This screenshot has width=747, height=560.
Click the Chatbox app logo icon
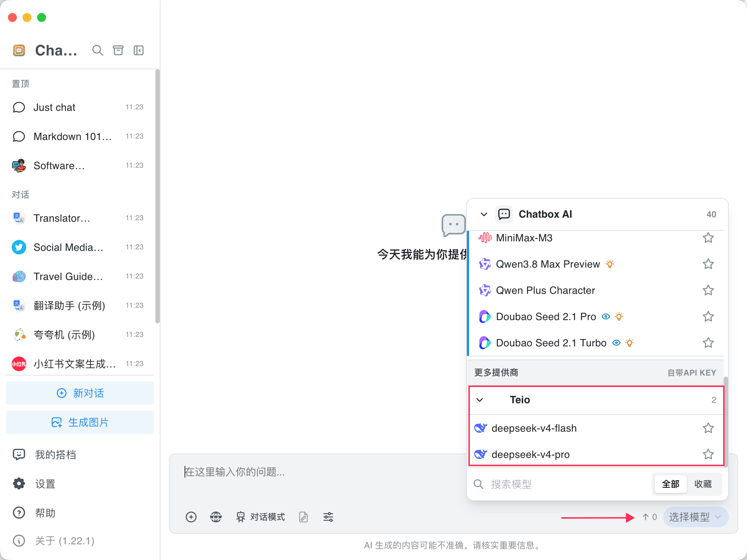point(19,50)
